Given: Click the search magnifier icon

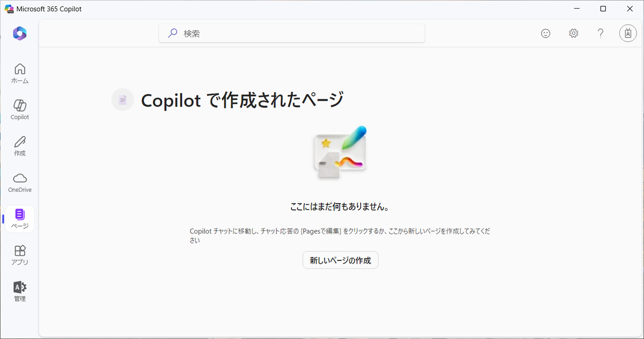Looking at the screenshot, I should (x=172, y=33).
